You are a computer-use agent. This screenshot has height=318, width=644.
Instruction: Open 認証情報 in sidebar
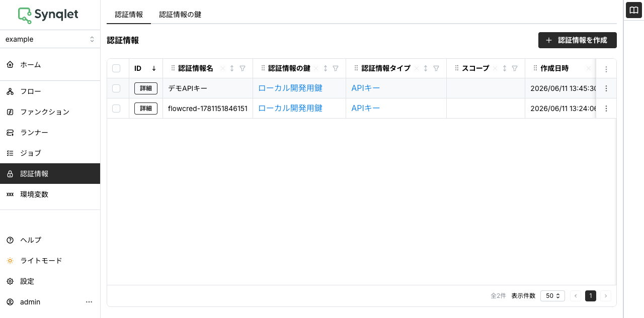tap(50, 174)
